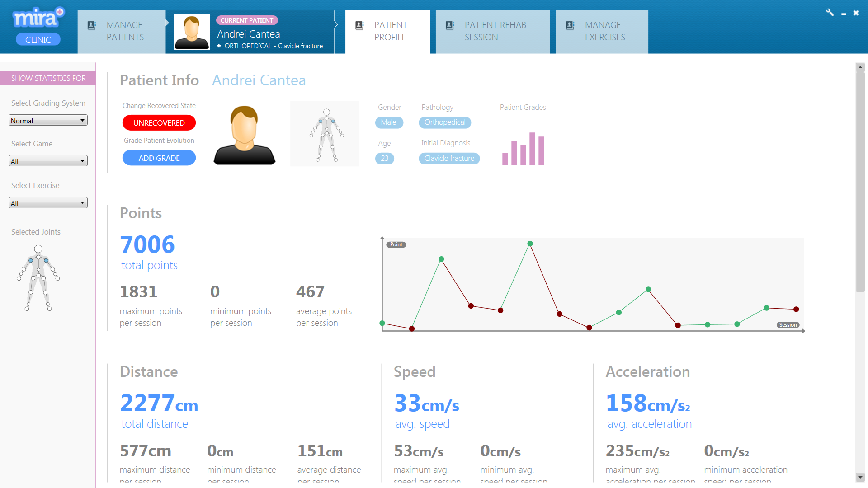Click the Patient Profile tab icon
The image size is (868, 488).
coord(359,25)
